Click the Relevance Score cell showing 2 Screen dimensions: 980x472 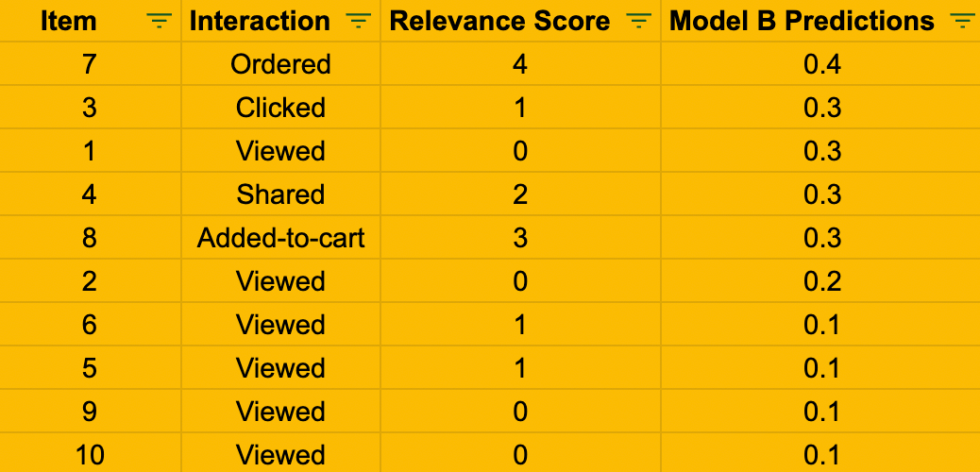pos(520,194)
